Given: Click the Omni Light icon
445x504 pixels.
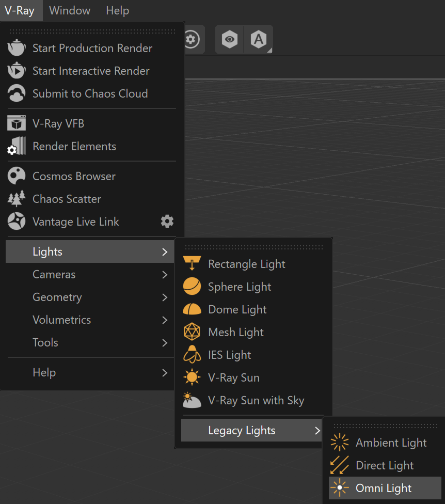Looking at the screenshot, I should coord(340,488).
